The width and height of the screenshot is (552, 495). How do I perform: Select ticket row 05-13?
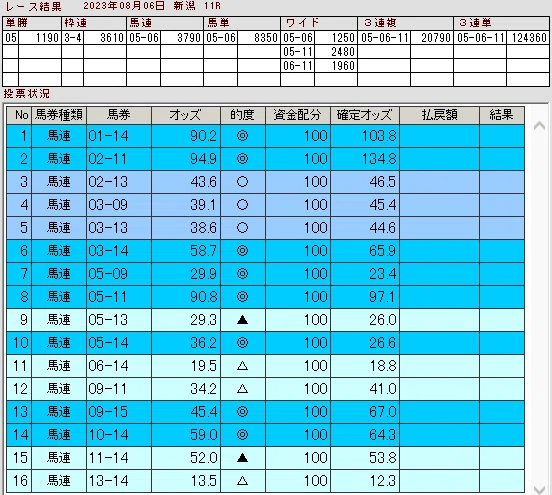pos(265,320)
